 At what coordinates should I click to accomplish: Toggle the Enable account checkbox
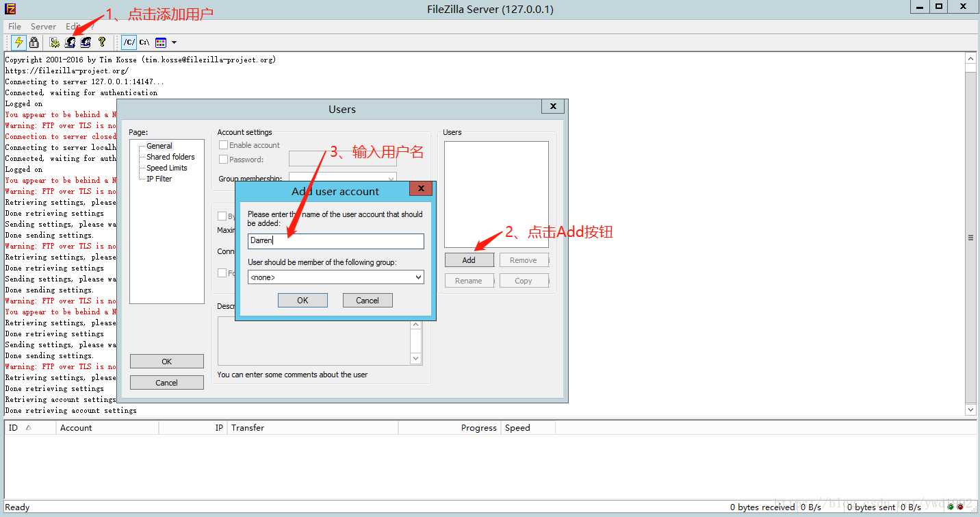click(223, 145)
